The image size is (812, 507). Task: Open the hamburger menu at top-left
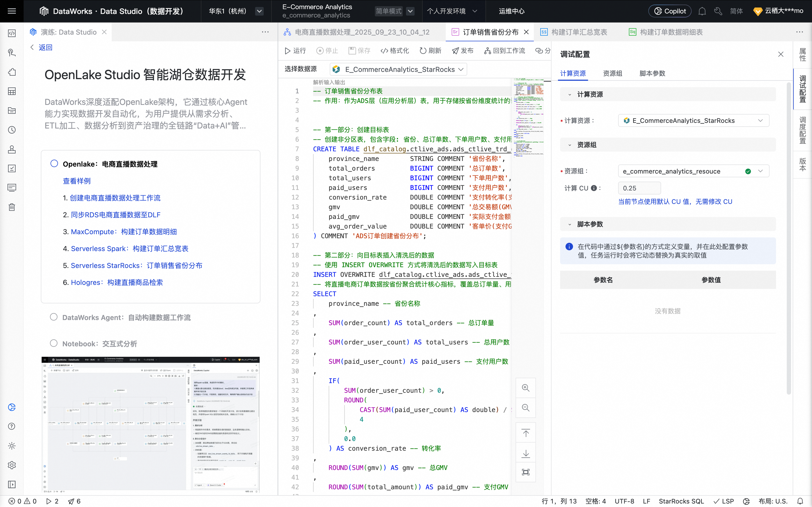[12, 11]
